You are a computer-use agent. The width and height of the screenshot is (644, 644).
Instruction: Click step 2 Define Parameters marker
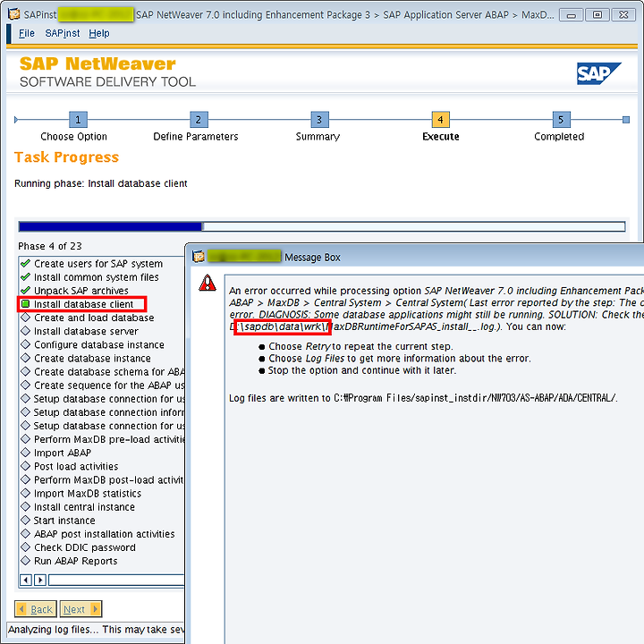click(x=199, y=120)
